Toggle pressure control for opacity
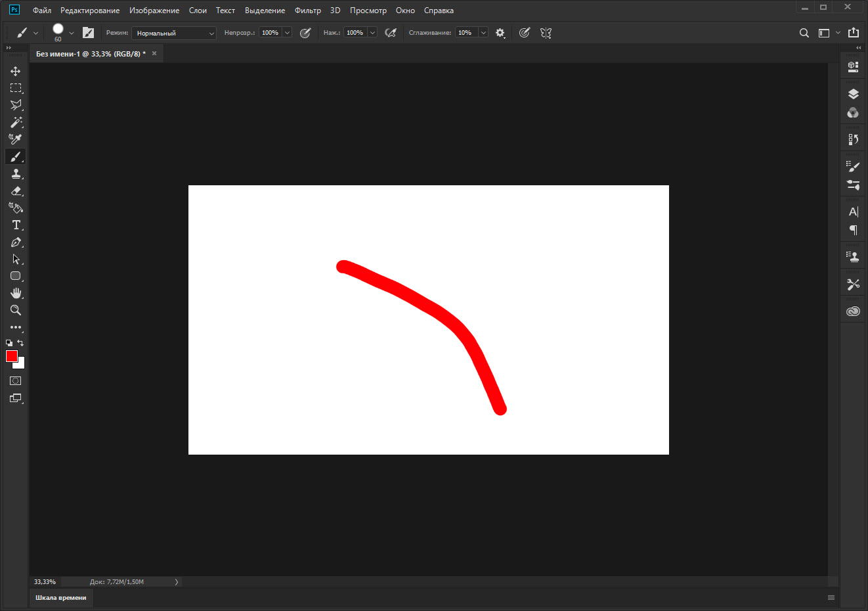This screenshot has height=611, width=868. pyautogui.click(x=305, y=33)
